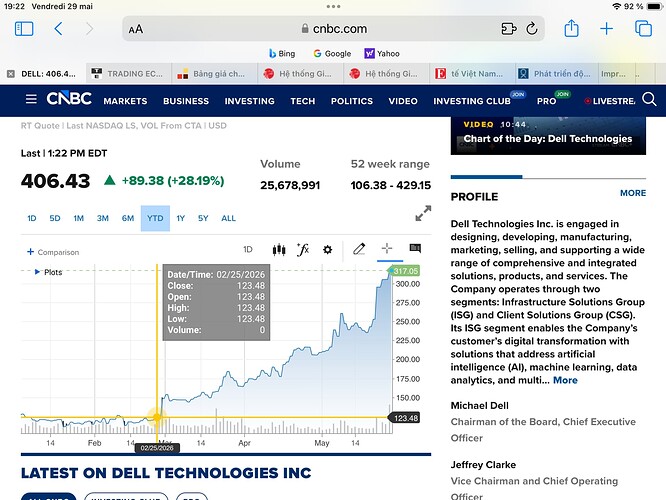
Task: Expand the Plots disclosure triangle
Action: [x=37, y=272]
